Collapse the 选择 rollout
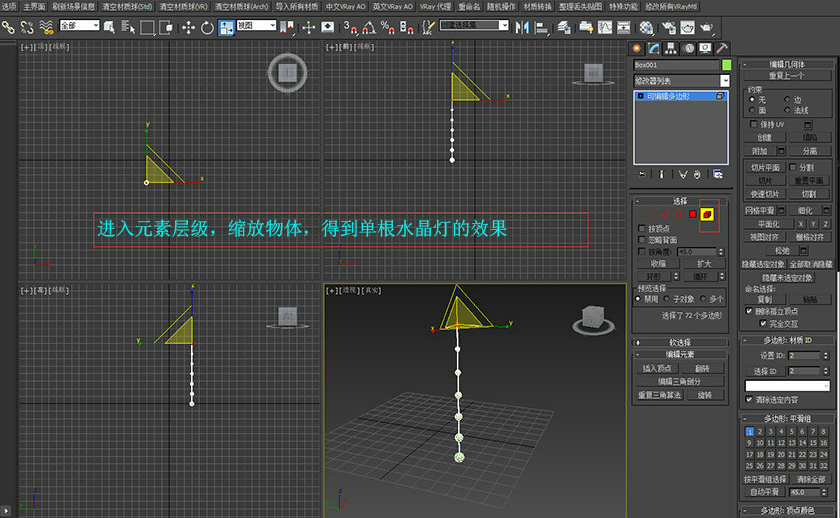 [x=680, y=201]
